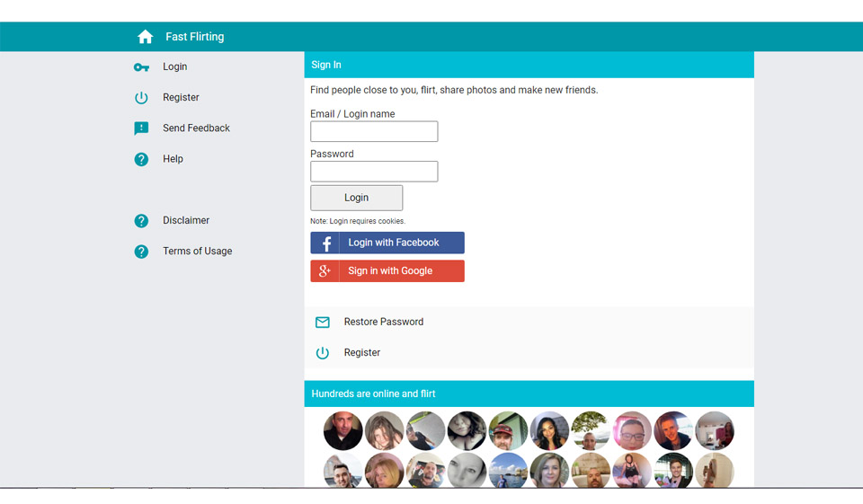
Task: Click the envelope icon for Restore Password
Action: tap(323, 323)
